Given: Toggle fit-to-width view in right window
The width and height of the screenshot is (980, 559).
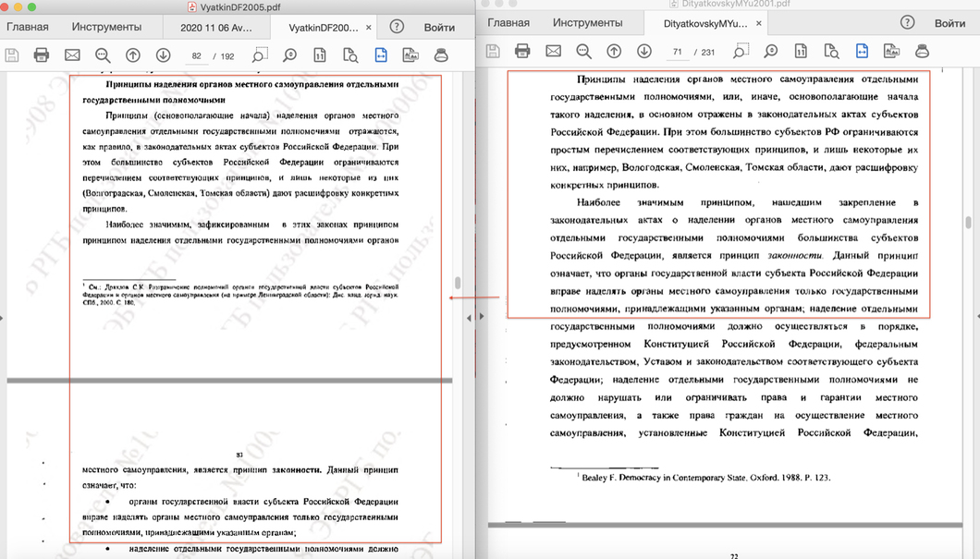Looking at the screenshot, I should [x=862, y=51].
